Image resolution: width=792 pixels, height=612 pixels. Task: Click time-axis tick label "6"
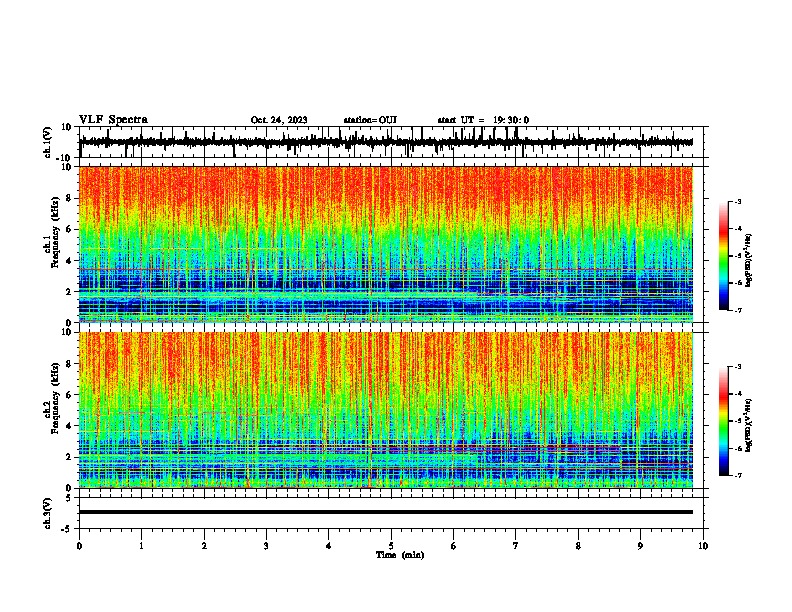pyautogui.click(x=454, y=546)
